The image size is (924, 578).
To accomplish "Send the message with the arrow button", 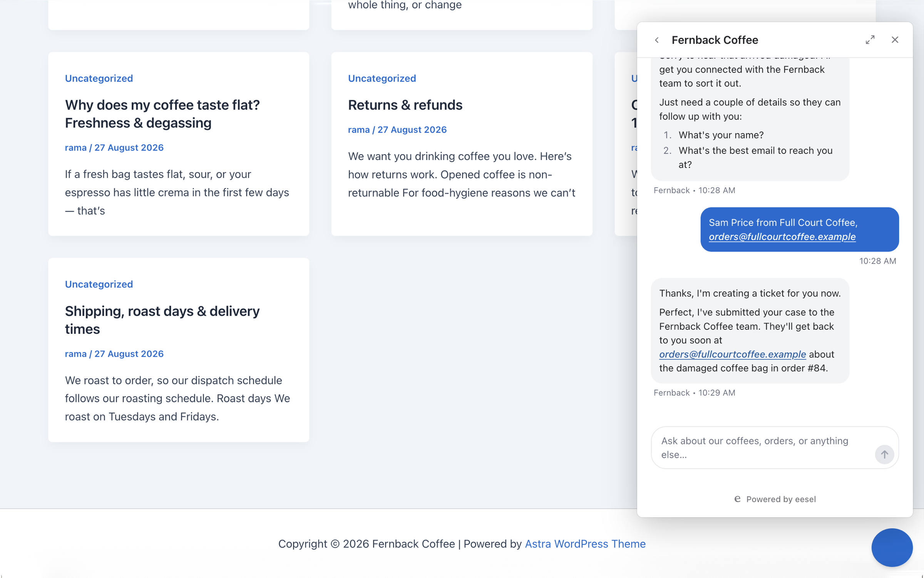I will (884, 454).
